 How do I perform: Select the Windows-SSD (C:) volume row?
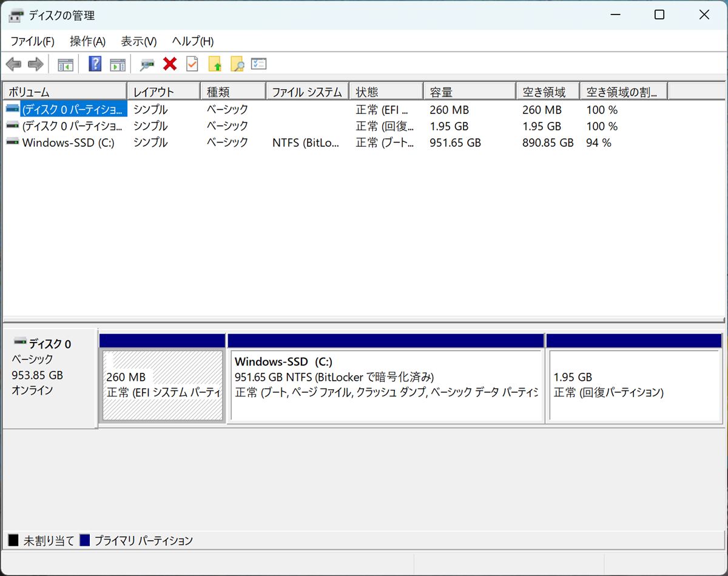click(364, 142)
